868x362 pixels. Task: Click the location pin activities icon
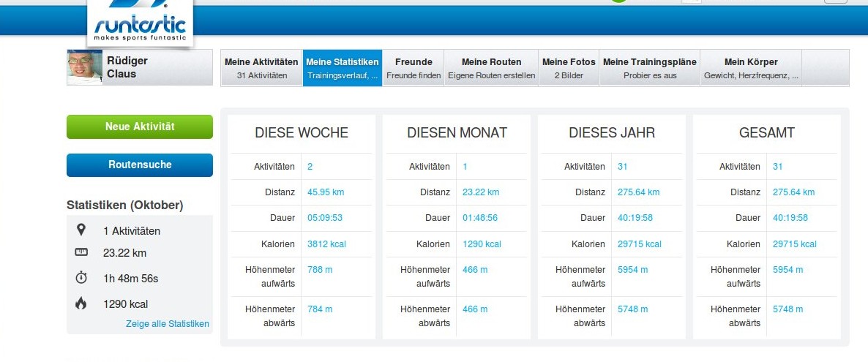81,230
